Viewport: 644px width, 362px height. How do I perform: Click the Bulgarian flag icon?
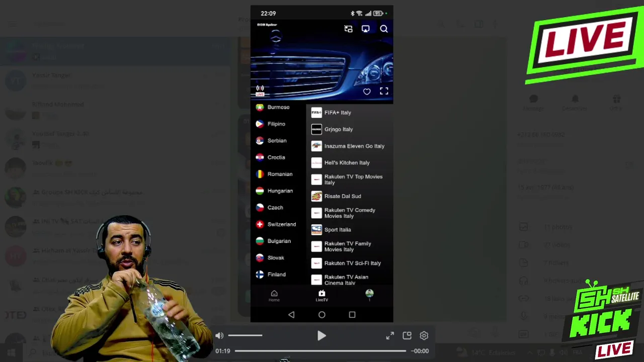tap(260, 241)
